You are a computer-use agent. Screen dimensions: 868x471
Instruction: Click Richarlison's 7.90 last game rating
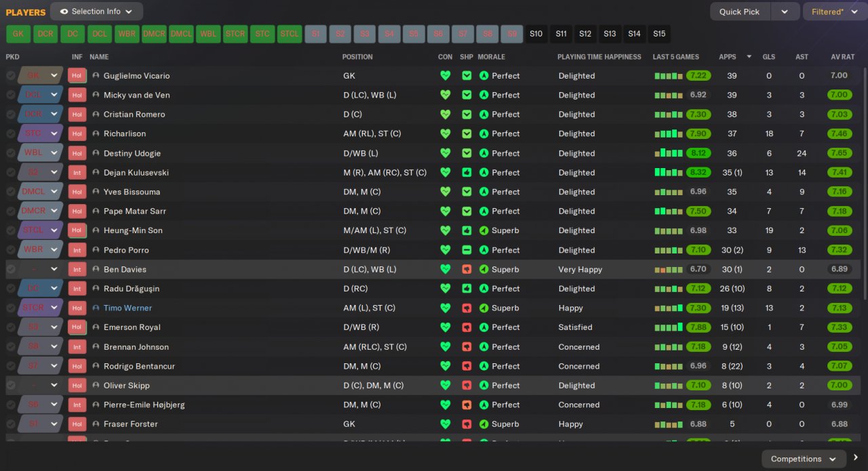click(x=698, y=134)
